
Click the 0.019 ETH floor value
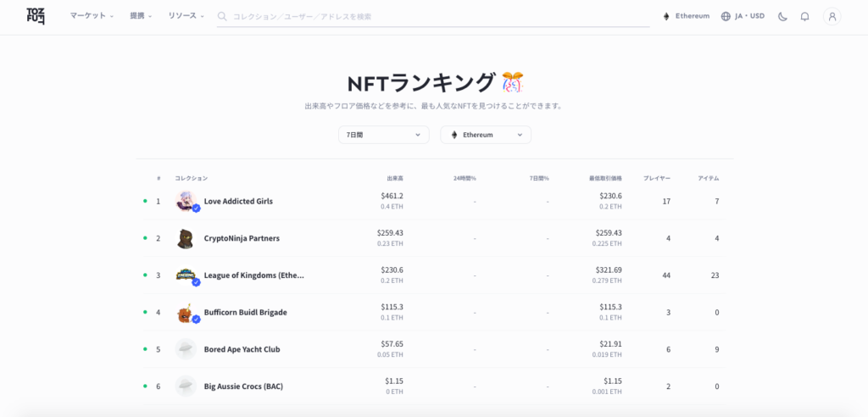tap(607, 354)
